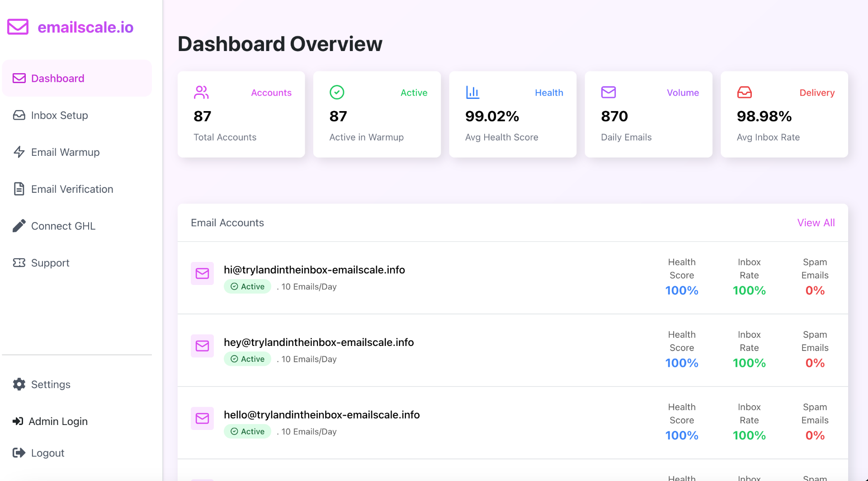Click the Active in Warmup label
The height and width of the screenshot is (481, 868).
click(x=367, y=137)
